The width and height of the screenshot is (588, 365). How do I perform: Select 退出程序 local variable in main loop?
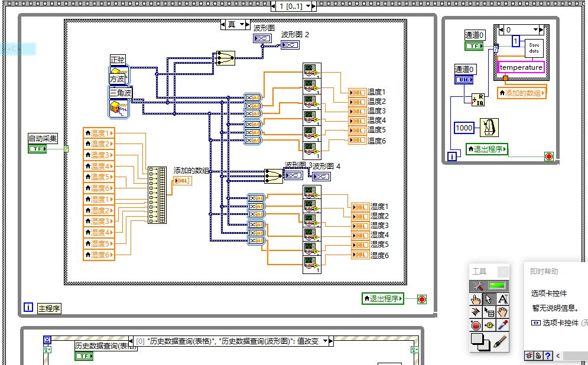tap(383, 299)
